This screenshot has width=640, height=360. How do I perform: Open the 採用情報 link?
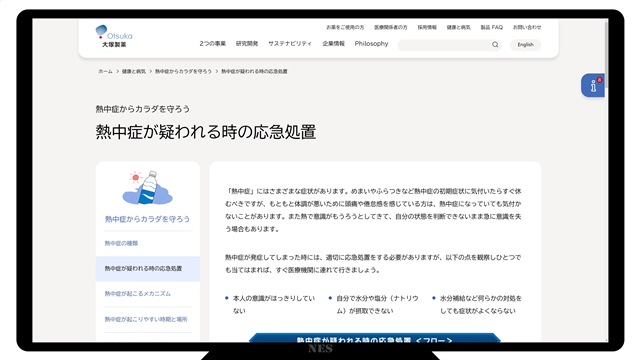(x=427, y=27)
